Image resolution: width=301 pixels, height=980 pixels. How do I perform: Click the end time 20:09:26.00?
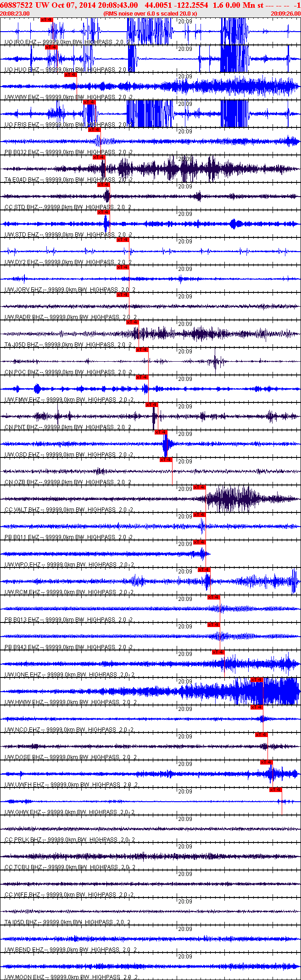pos(285,14)
